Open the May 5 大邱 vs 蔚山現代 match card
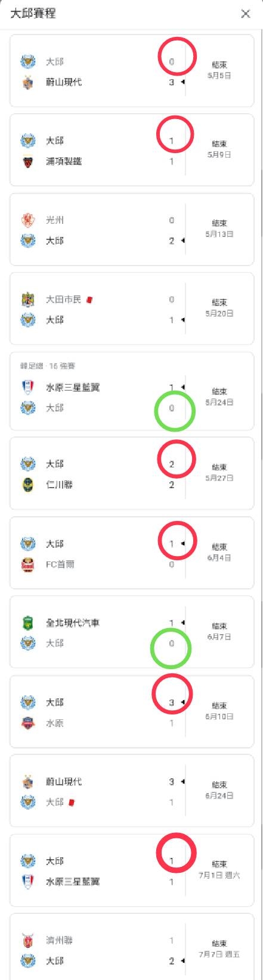Viewport: 263px width, 980px height. pos(132,71)
